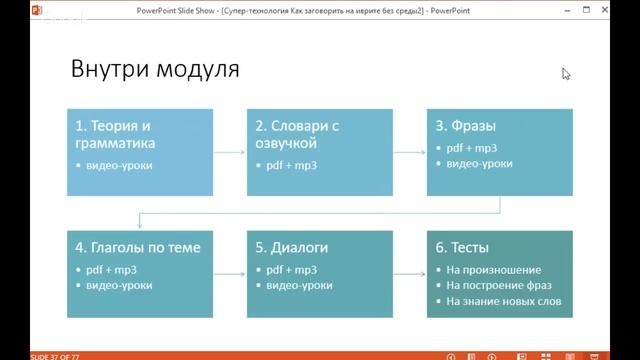
Task: Switch to Normal view in status bar
Action: pos(521,357)
